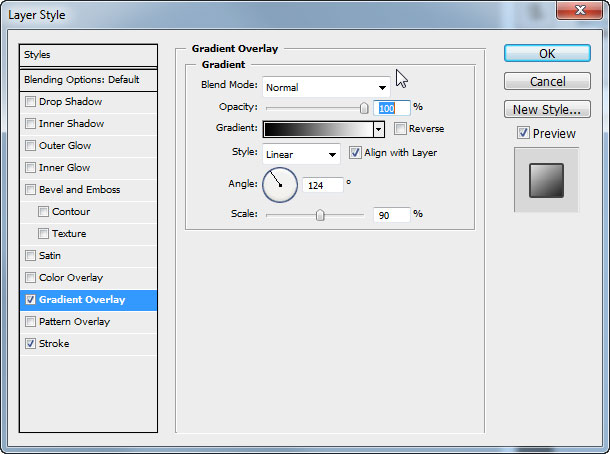Image resolution: width=610 pixels, height=454 pixels.
Task: Click the New Style... button
Action: click(547, 110)
